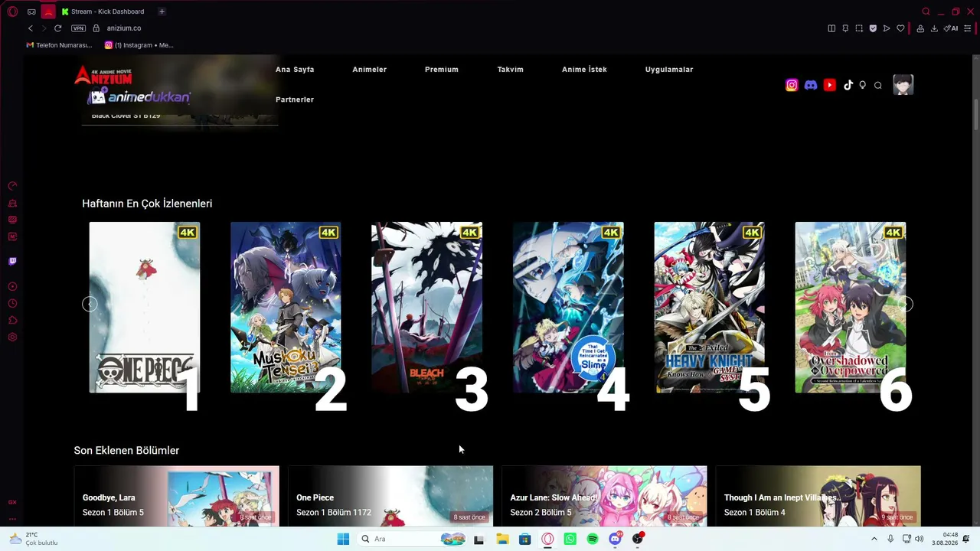The width and height of the screenshot is (980, 551).
Task: Open the Anizium Discord icon
Action: tap(811, 85)
